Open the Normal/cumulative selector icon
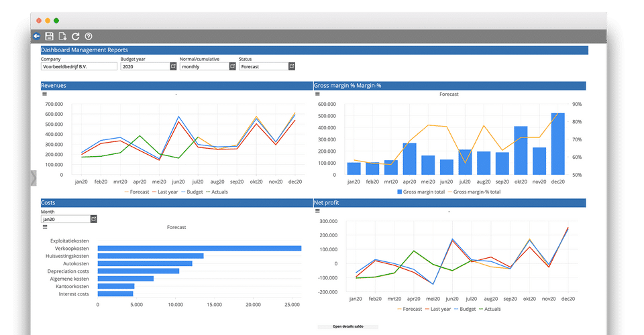 click(x=233, y=66)
